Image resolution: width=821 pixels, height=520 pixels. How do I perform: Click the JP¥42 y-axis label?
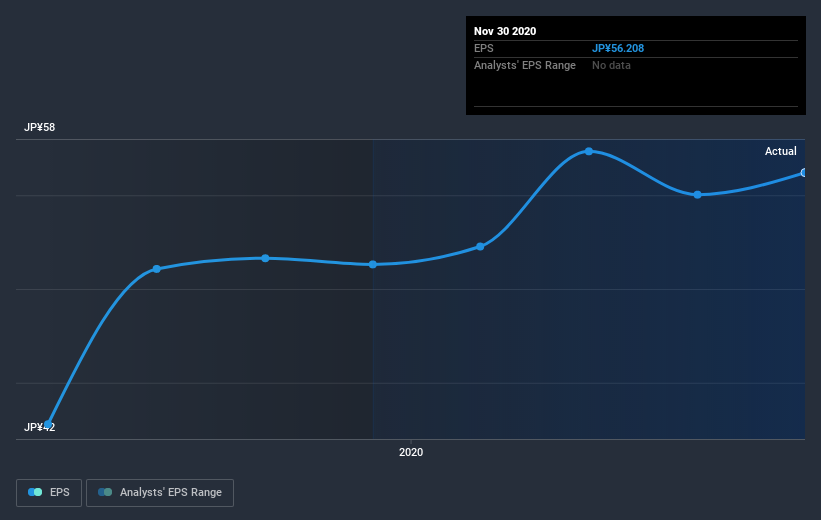tap(39, 427)
